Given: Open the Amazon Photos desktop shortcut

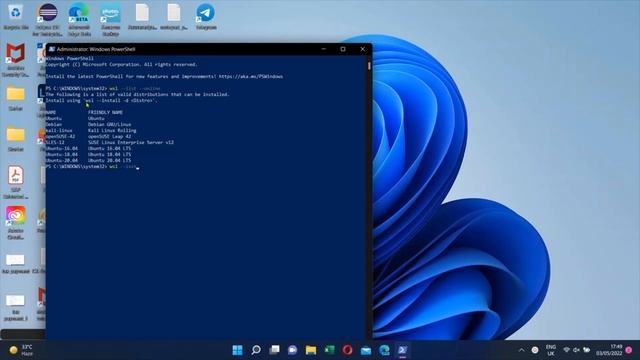Looking at the screenshot, I should (111, 19).
